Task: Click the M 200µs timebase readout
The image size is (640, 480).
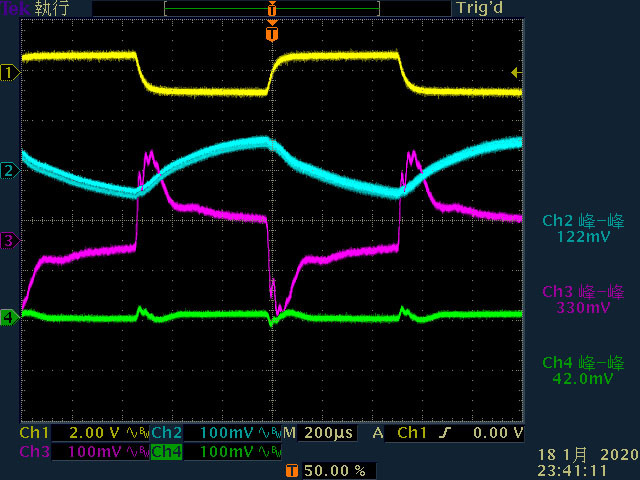Action: (x=318, y=433)
